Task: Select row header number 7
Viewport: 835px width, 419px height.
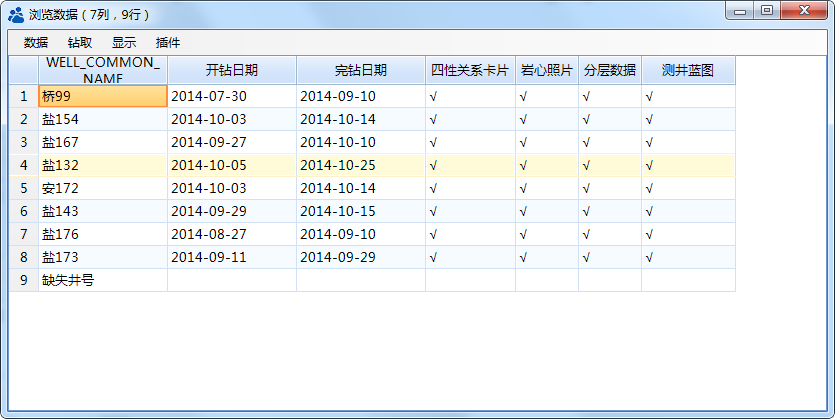Action: point(24,234)
